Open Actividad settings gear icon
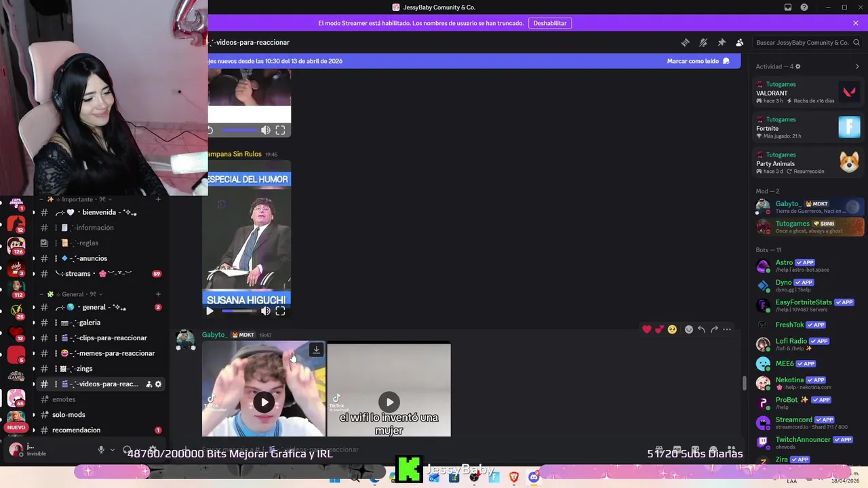Viewport: 868px width, 488px height. pos(797,66)
